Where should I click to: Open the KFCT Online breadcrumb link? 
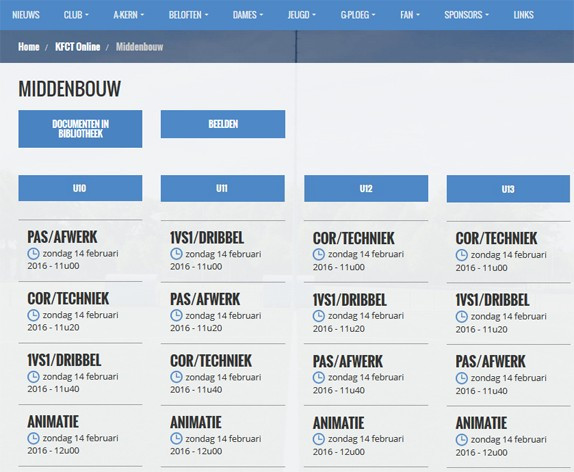point(78,47)
